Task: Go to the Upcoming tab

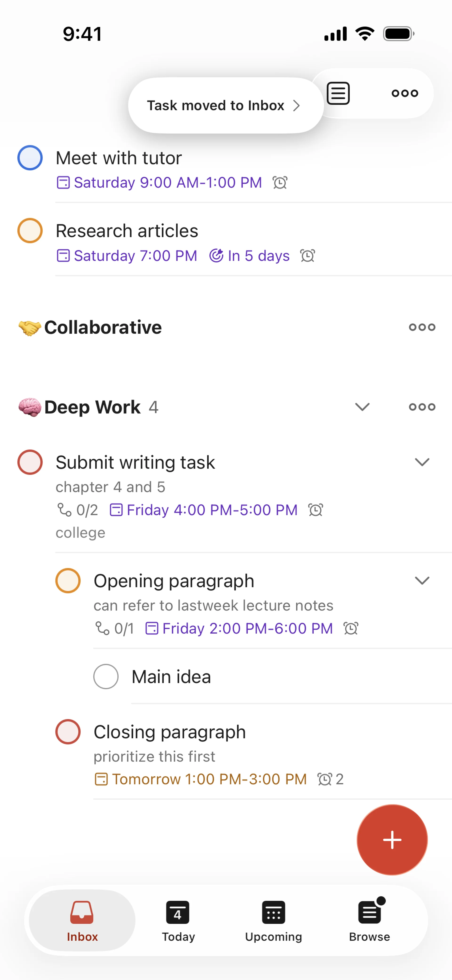Action: click(x=274, y=920)
